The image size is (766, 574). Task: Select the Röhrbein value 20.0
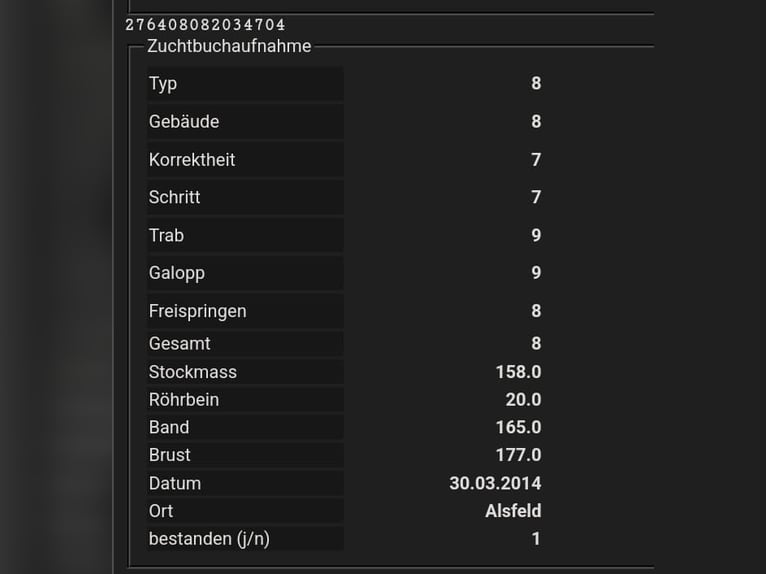[523, 400]
